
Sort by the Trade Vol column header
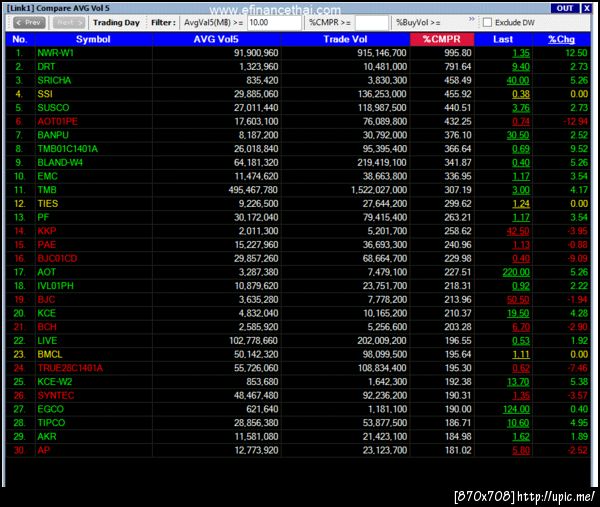(x=345, y=39)
